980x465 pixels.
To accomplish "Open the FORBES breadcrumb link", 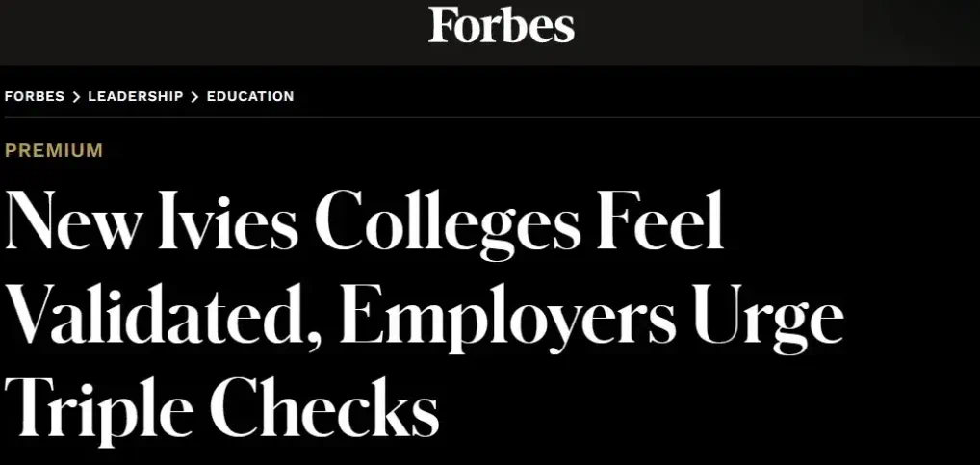I will point(35,96).
